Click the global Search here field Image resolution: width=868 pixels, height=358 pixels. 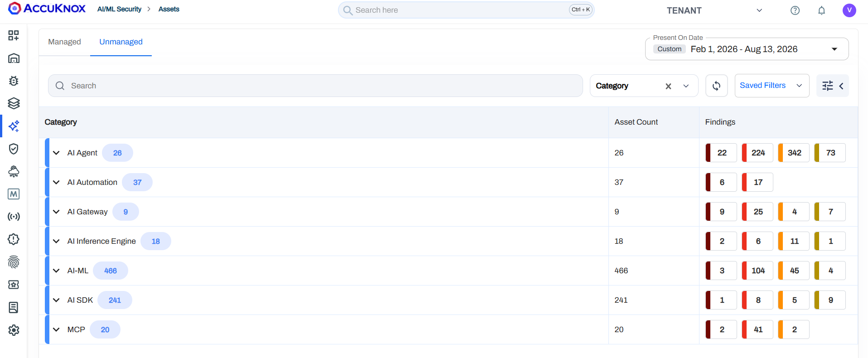(x=466, y=10)
